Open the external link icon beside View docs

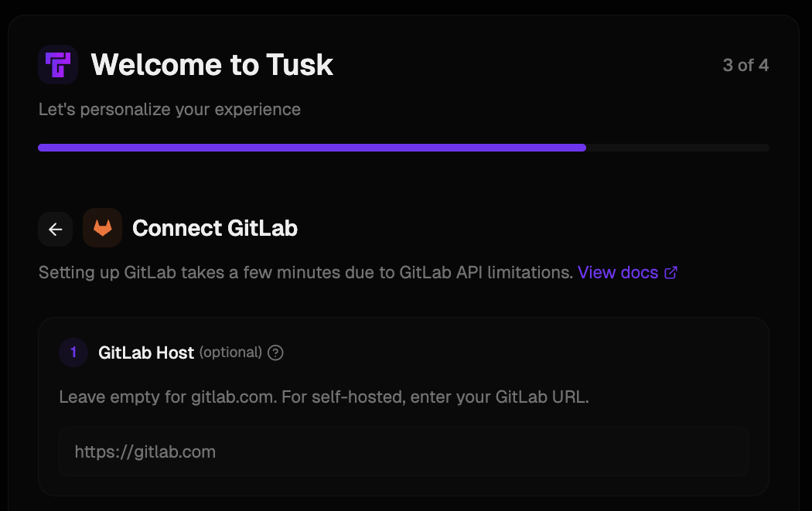670,272
